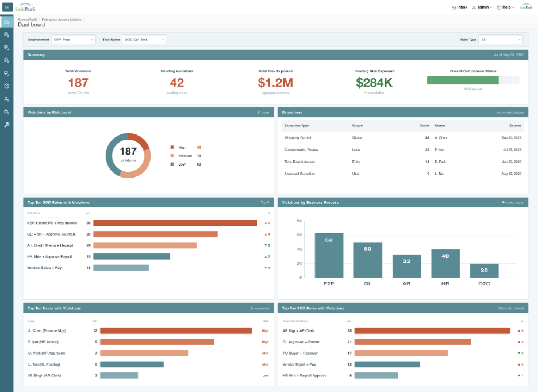
Task: Click the AP Mgr + AP Clerk role row
Action: click(403, 331)
